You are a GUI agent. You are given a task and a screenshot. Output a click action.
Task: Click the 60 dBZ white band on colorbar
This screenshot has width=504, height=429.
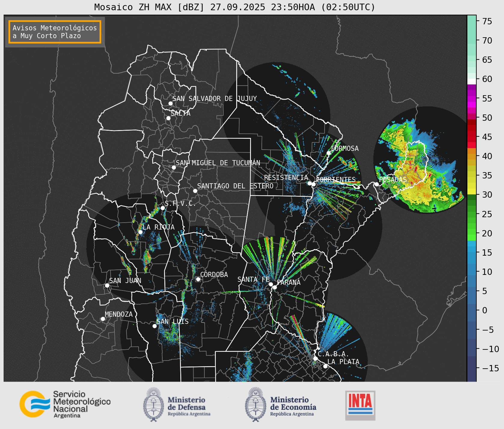pos(472,81)
